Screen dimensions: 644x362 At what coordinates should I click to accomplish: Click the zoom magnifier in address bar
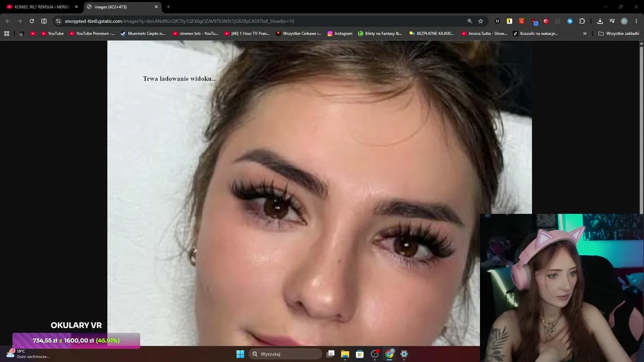469,21
